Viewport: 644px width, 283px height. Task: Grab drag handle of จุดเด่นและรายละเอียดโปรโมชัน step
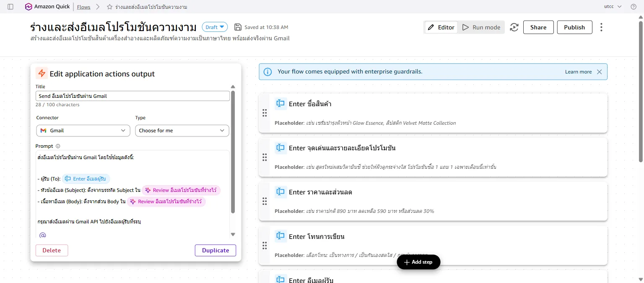coord(265,157)
